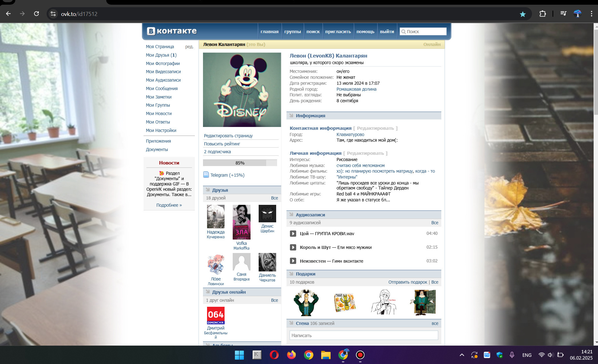The image size is (598, 364).
Task: Click Редактировать страницу under the avatar
Action: [x=228, y=136]
